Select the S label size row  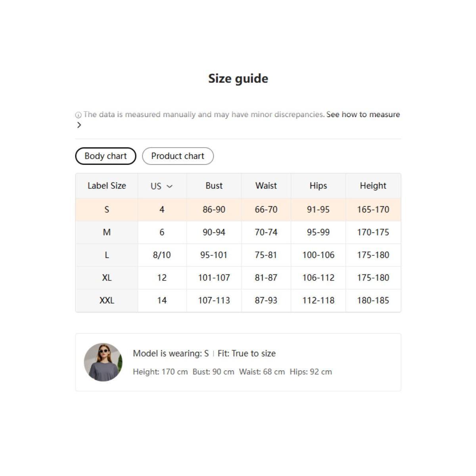(107, 209)
